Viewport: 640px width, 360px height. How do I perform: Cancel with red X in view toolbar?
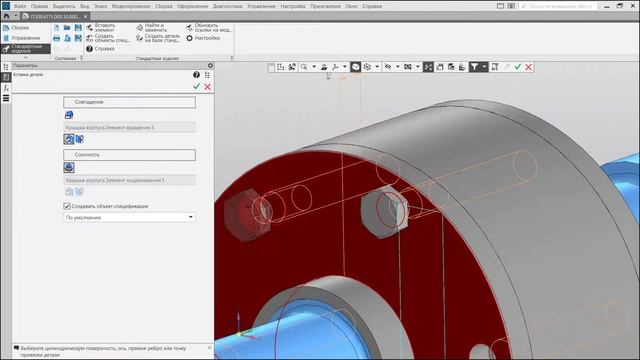click(x=529, y=67)
